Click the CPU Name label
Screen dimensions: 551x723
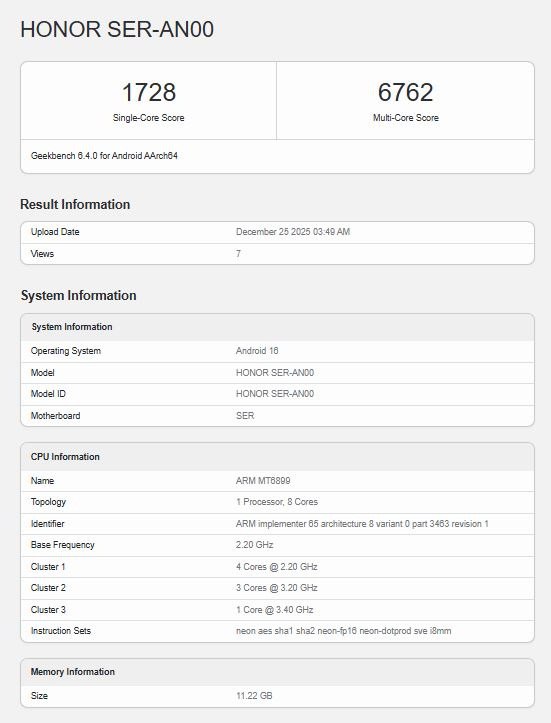click(42, 481)
